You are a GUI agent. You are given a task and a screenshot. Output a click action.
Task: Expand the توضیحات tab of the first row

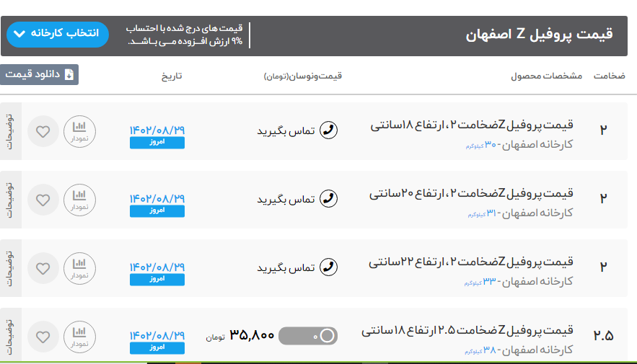[10, 130]
